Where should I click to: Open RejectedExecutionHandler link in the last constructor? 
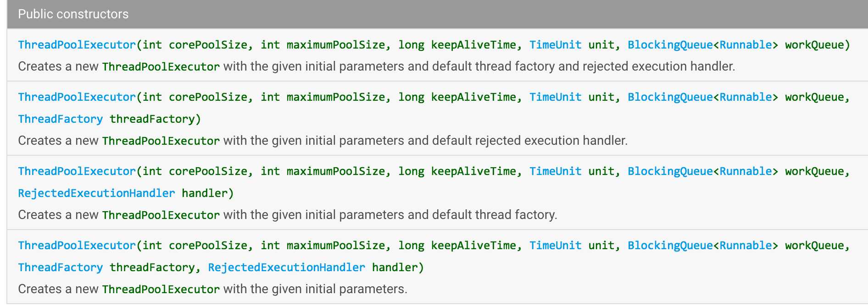[286, 268]
